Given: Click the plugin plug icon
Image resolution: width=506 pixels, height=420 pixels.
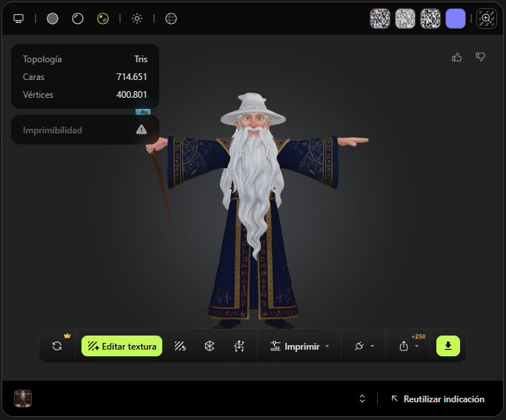Looking at the screenshot, I should point(359,346).
